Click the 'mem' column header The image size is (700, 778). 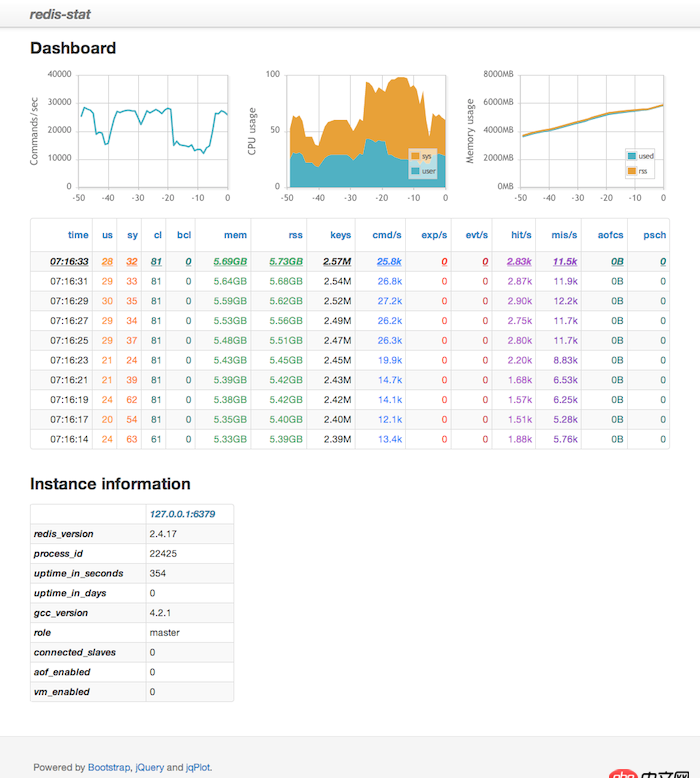(x=235, y=235)
